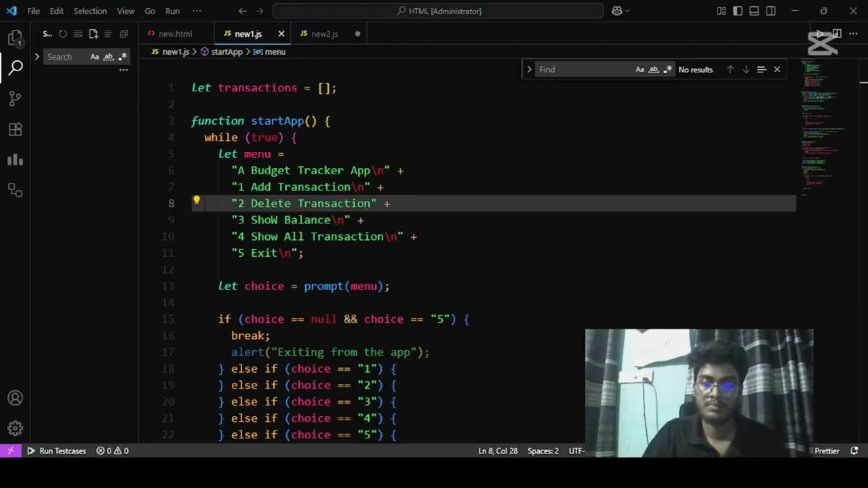868x488 pixels.
Task: Open the Manage gear icon
Action: pos(15,428)
